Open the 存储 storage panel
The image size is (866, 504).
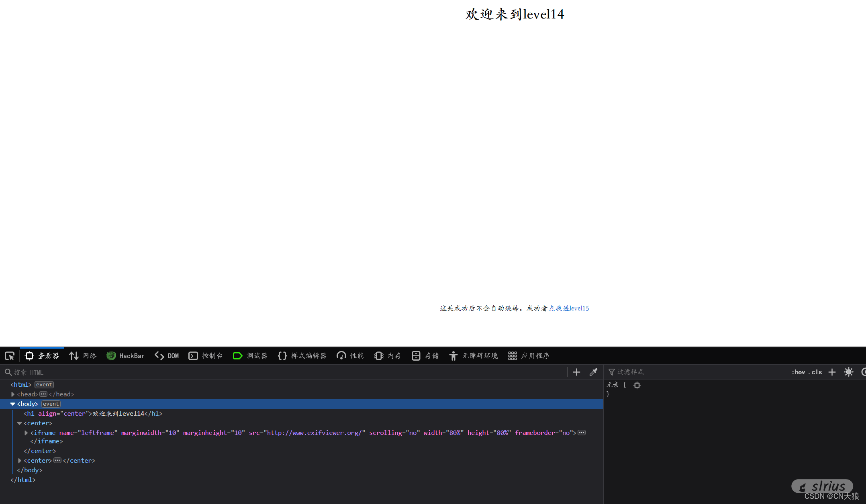425,356
